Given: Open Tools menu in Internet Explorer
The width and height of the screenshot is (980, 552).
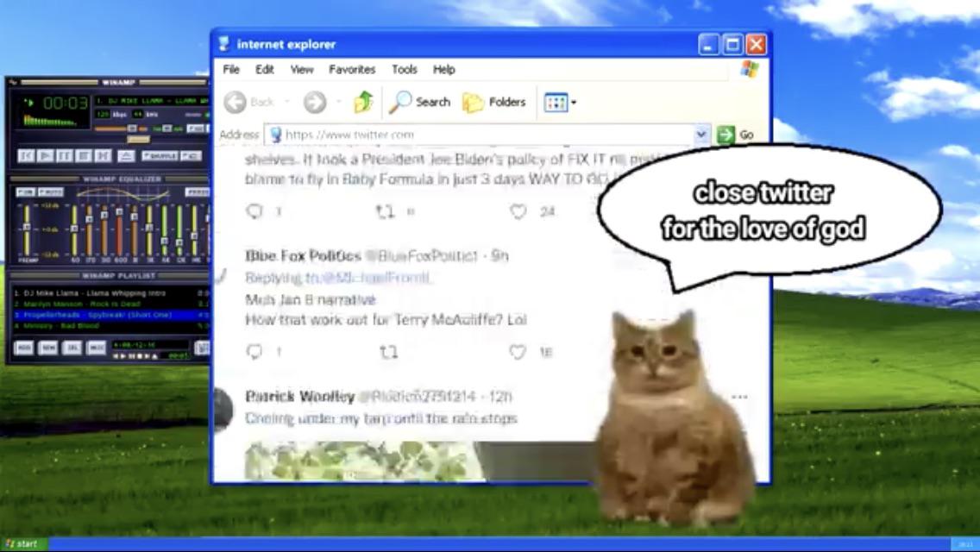Looking at the screenshot, I should 405,69.
